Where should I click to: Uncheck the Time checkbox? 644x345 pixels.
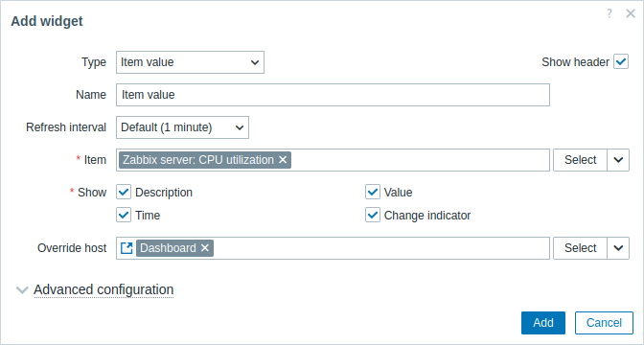click(124, 215)
